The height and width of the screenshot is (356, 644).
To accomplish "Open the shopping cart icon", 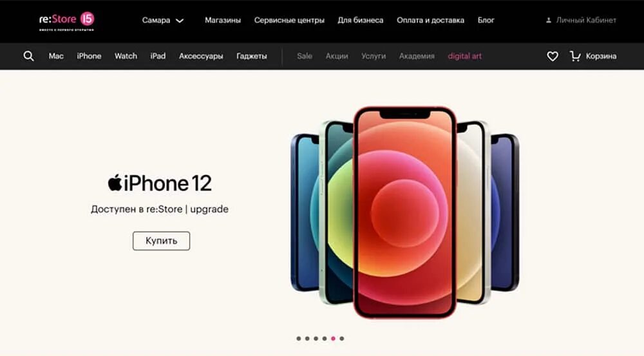I will (575, 56).
